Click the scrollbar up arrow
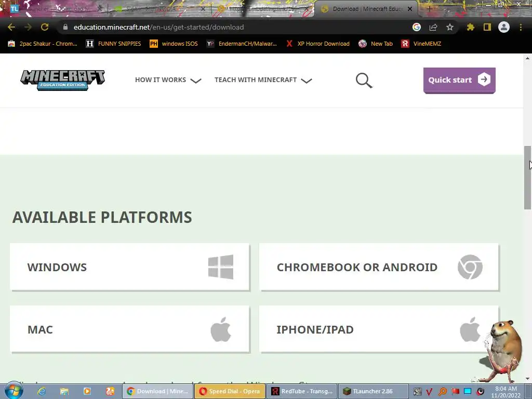The image size is (532, 399). [x=527, y=58]
